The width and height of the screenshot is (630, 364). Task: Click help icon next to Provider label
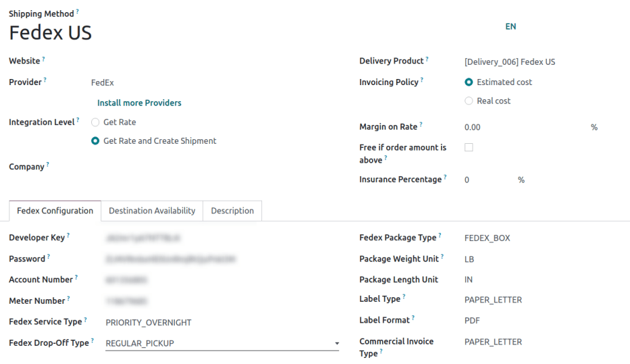(x=45, y=80)
